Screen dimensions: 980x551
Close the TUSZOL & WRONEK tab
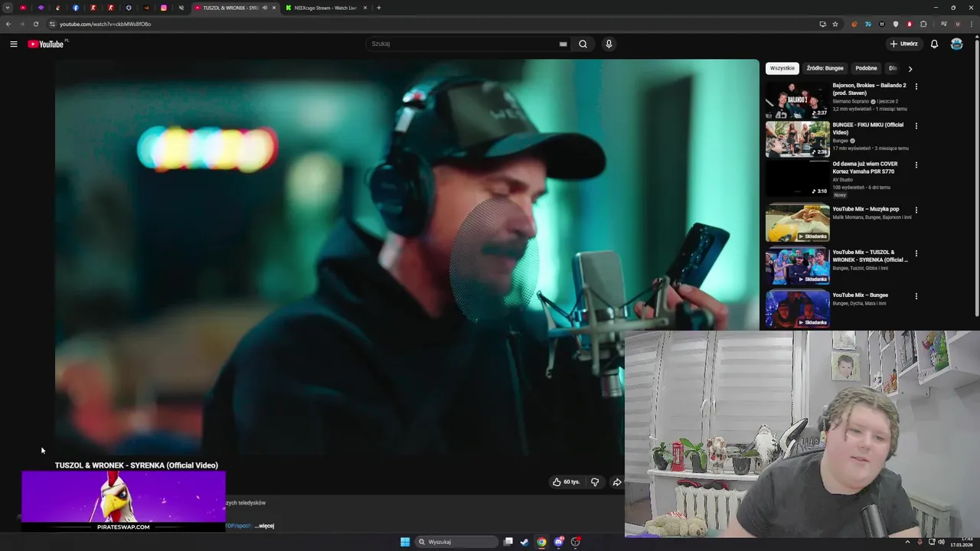tap(273, 8)
